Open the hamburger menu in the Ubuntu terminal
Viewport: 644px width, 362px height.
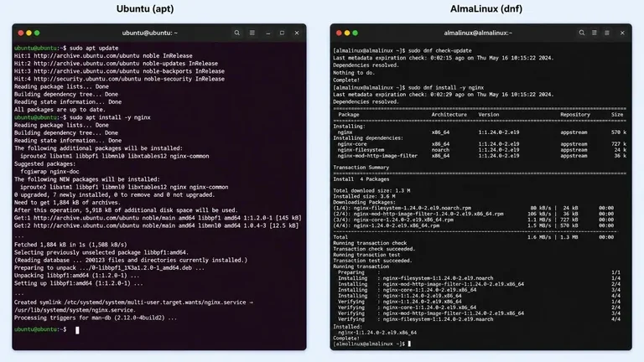[252, 33]
